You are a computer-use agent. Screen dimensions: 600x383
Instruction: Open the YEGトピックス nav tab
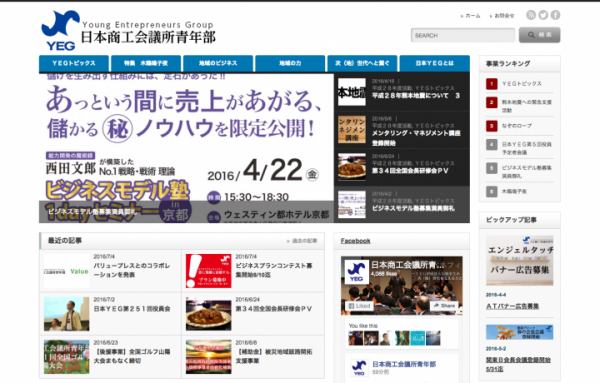(74, 64)
